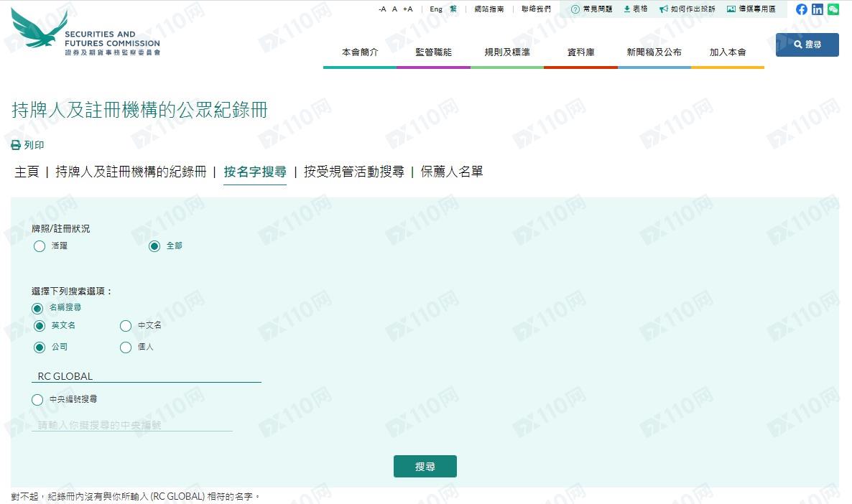
Task: Click the name field containing RC GLOBAL
Action: (147, 376)
